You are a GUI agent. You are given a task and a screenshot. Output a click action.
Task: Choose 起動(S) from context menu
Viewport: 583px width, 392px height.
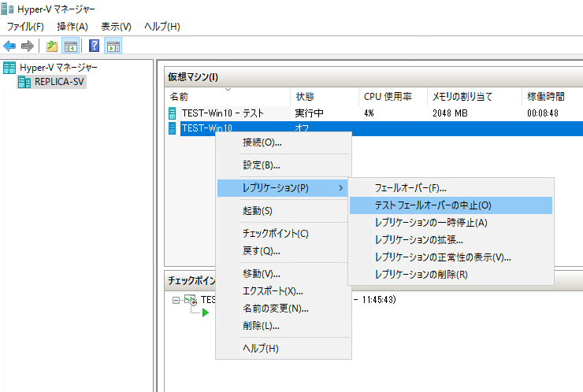pyautogui.click(x=284, y=211)
